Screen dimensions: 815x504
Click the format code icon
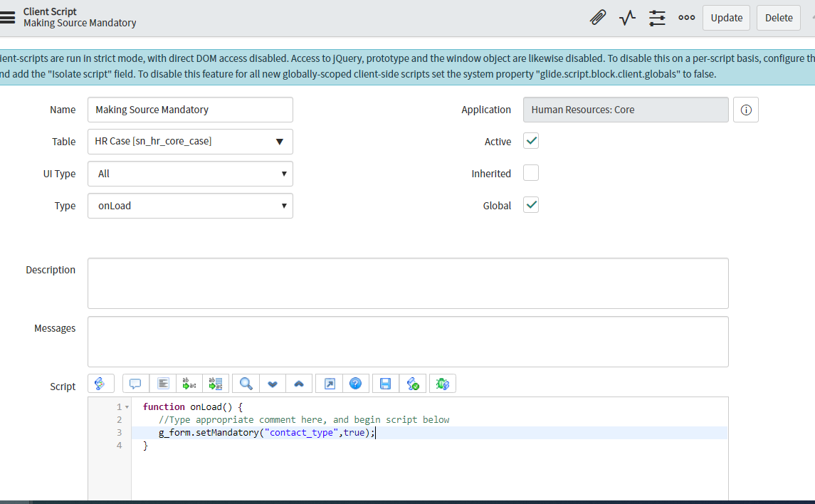(163, 384)
